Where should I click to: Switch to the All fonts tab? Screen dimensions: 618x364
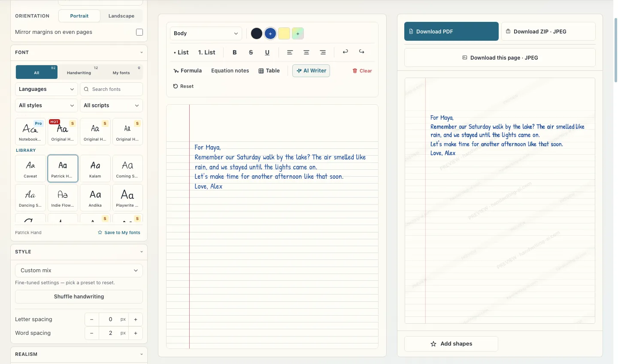point(36,72)
